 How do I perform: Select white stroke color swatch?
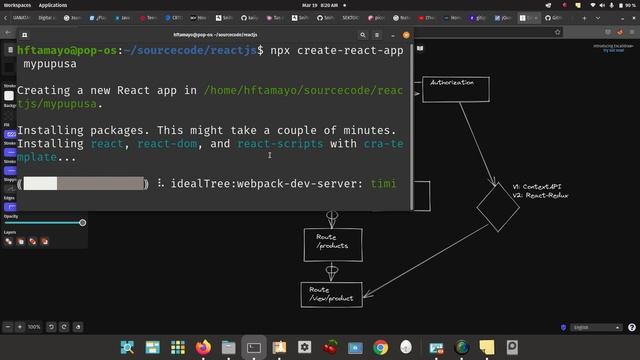click(x=9, y=96)
